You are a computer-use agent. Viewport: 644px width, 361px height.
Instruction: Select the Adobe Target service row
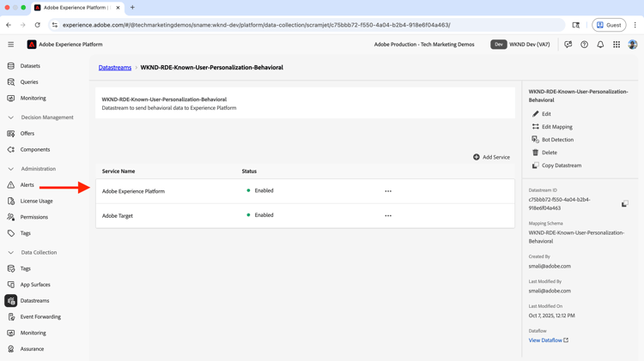pos(305,216)
